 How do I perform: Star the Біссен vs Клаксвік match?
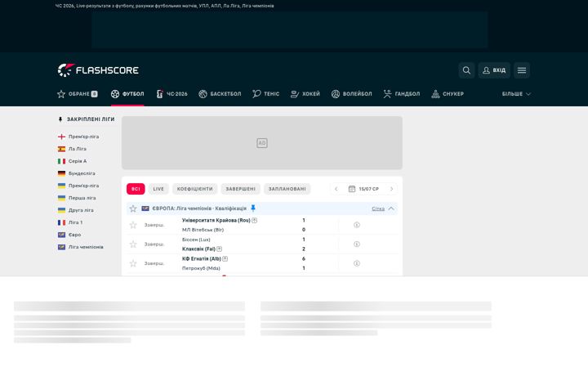133,244
